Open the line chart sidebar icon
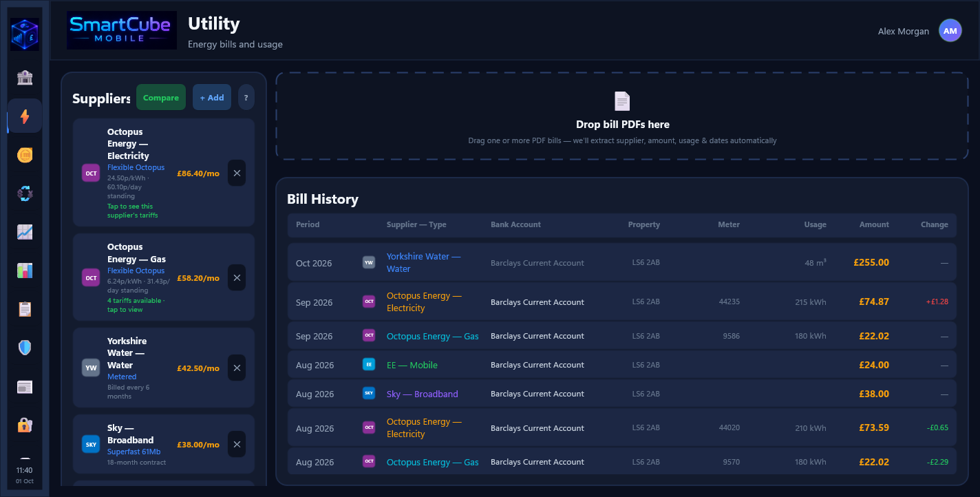Image resolution: width=980 pixels, height=497 pixels. (x=25, y=232)
